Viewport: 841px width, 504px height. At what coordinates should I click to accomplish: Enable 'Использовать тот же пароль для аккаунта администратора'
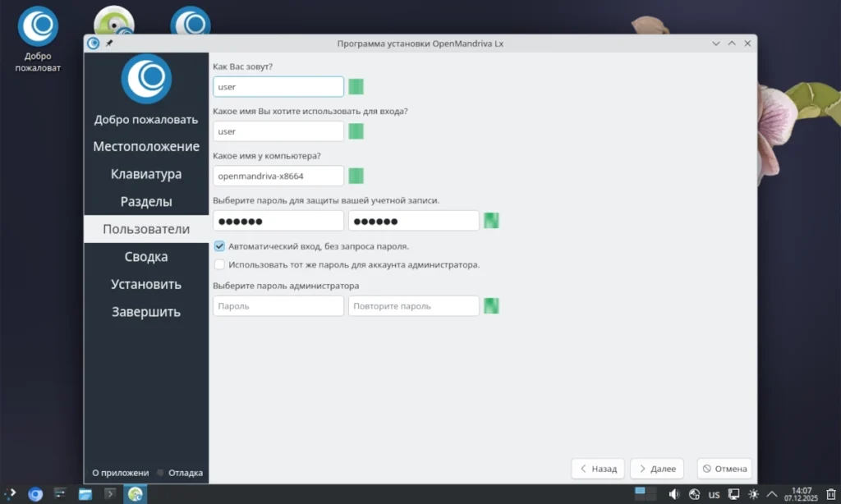[x=219, y=264]
